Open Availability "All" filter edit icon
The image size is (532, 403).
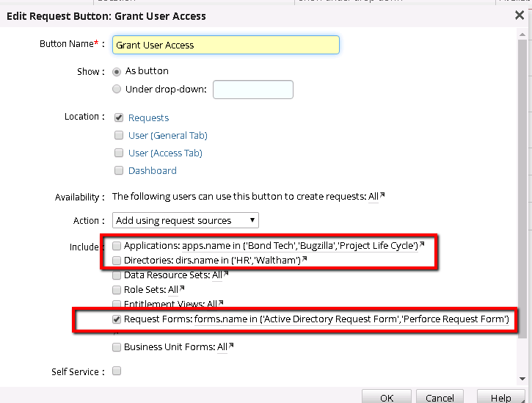tap(382, 196)
